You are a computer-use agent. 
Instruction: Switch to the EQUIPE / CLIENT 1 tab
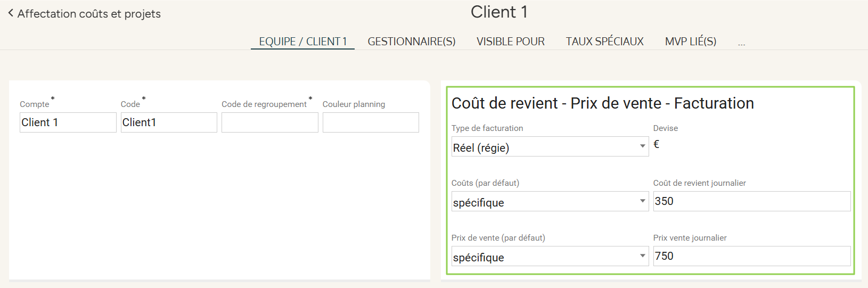coord(302,42)
